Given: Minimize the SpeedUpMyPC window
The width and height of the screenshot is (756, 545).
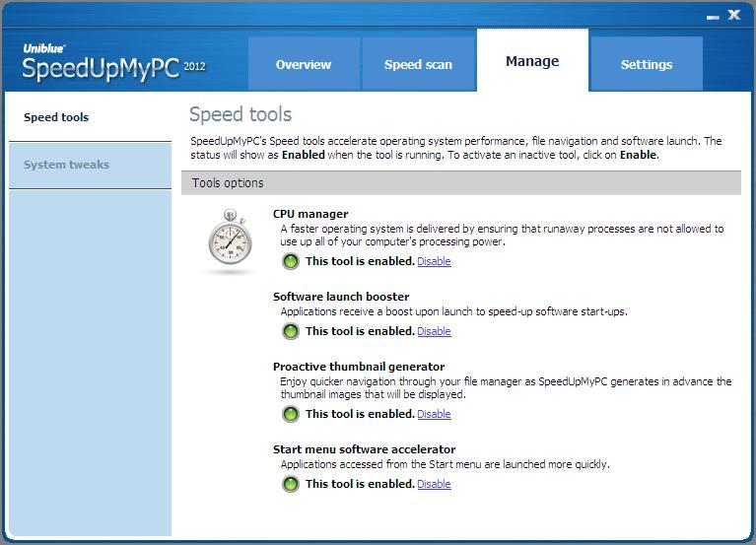Looking at the screenshot, I should click(713, 16).
